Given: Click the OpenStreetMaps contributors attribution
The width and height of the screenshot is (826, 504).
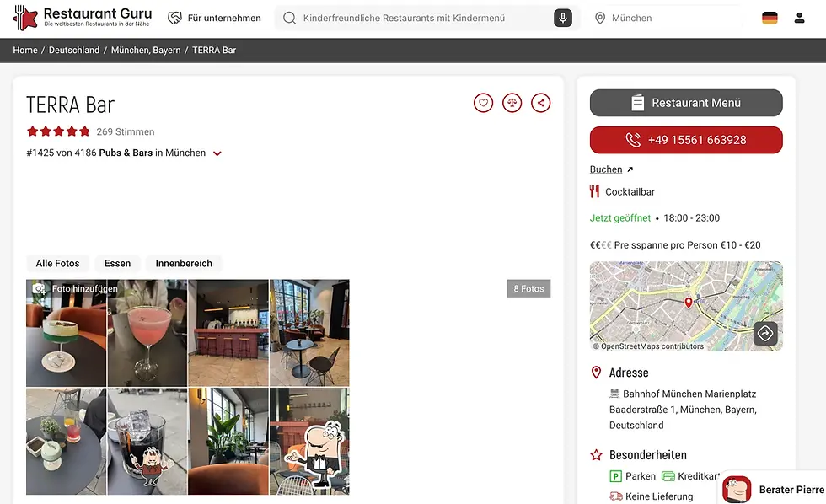Looking at the screenshot, I should [648, 346].
